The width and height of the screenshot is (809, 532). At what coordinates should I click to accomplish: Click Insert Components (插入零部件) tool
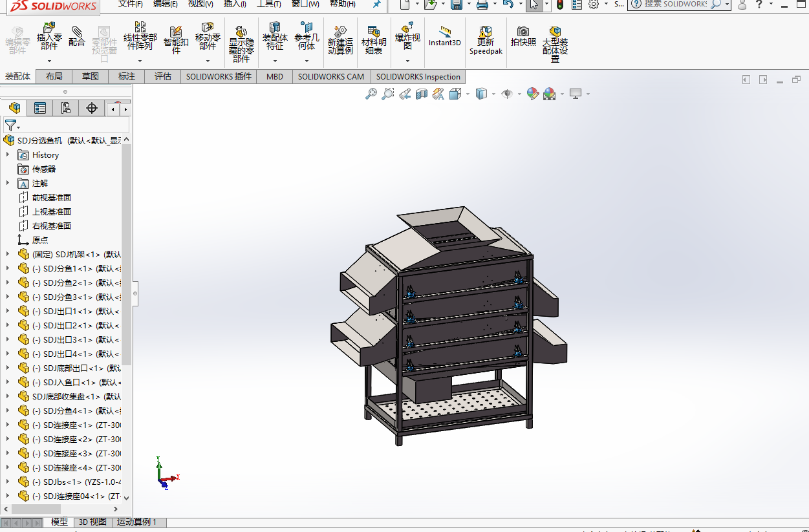pyautogui.click(x=49, y=37)
